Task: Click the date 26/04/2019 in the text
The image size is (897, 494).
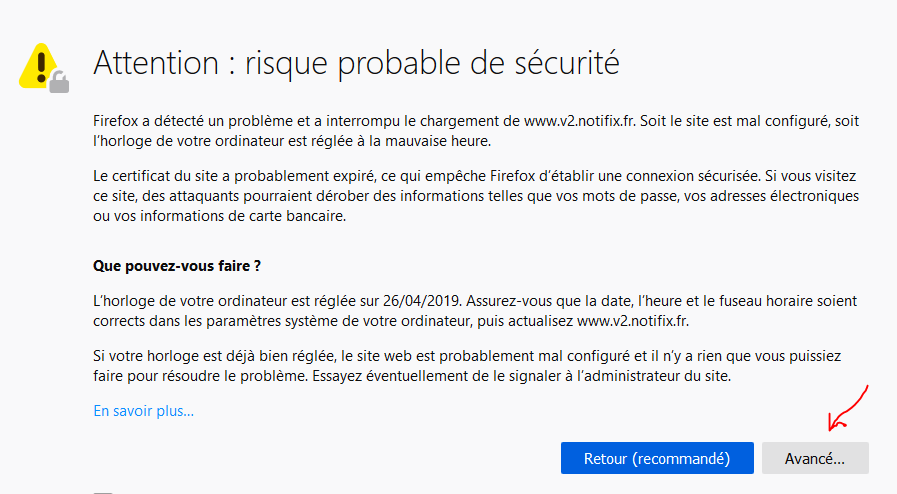Action: coord(422,301)
